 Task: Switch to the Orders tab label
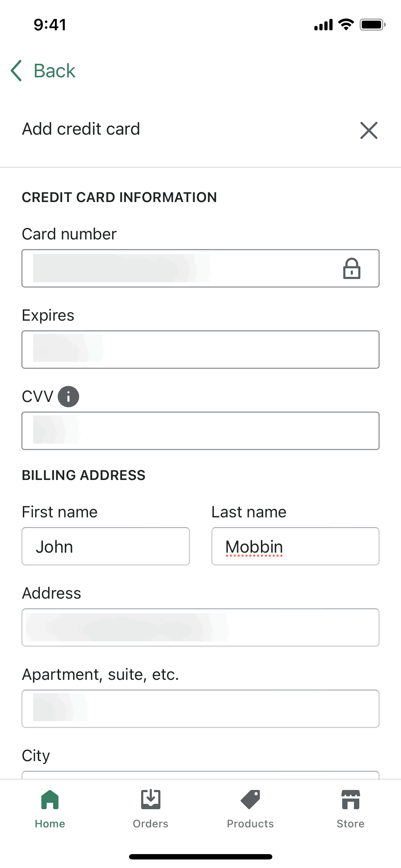[150, 824]
